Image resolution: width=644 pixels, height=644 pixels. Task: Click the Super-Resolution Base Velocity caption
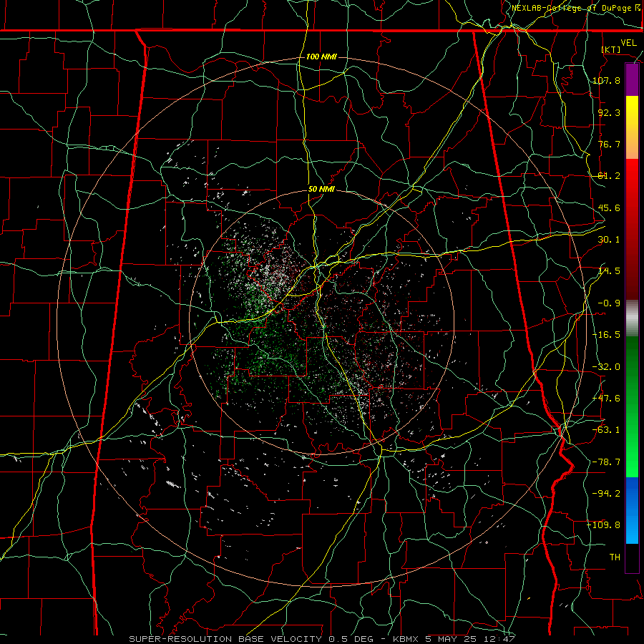pyautogui.click(x=321, y=639)
